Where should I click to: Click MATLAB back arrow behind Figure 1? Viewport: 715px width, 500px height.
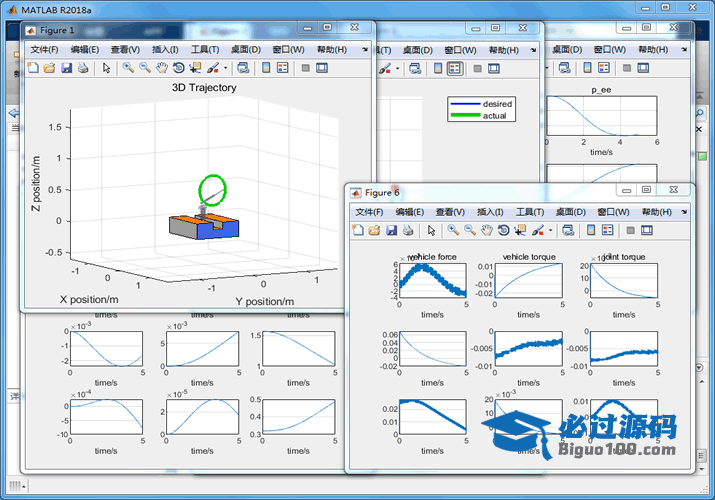[14, 113]
